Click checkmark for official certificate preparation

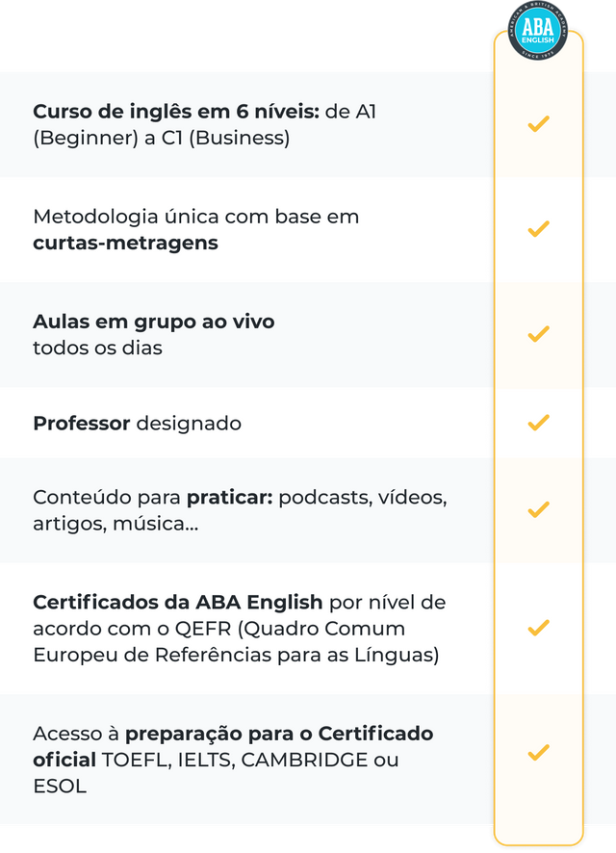click(x=538, y=752)
